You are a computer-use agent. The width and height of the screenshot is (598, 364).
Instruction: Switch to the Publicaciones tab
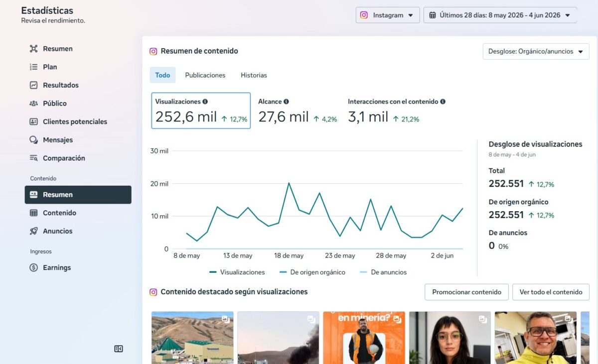click(x=205, y=75)
